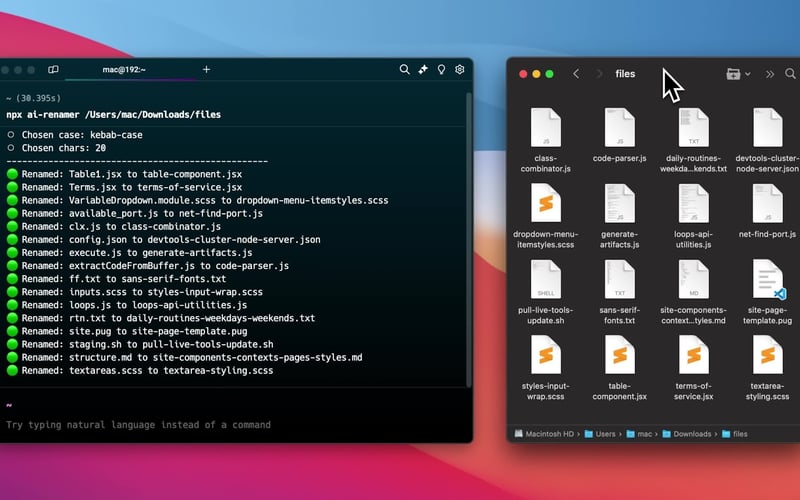Image resolution: width=800 pixels, height=500 pixels.
Task: Click the VariableDropdown.module.scss renamed line
Action: pos(197,200)
